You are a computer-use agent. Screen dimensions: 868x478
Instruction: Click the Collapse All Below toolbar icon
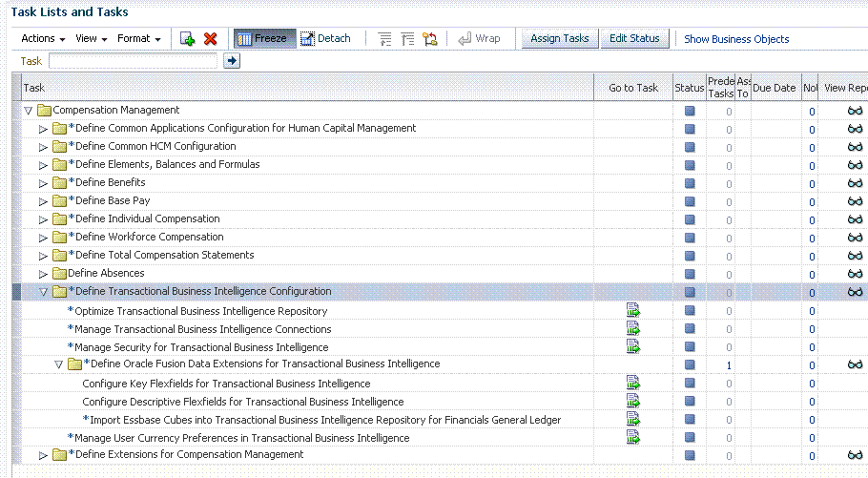click(407, 39)
